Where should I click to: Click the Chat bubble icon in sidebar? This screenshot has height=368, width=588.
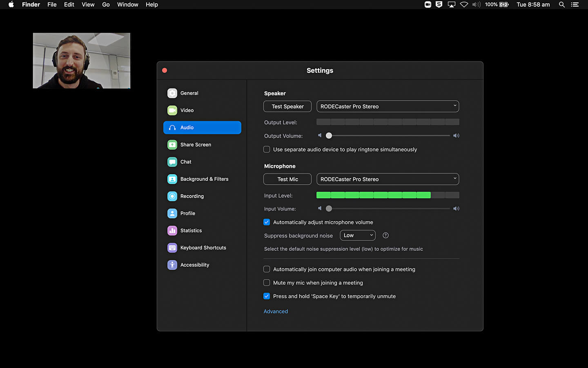point(172,162)
